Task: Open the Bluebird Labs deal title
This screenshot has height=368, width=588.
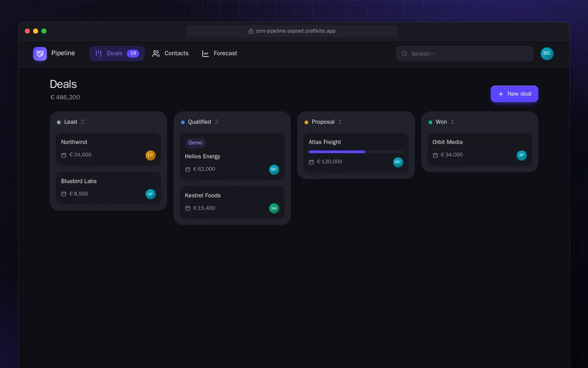Action: [79, 181]
